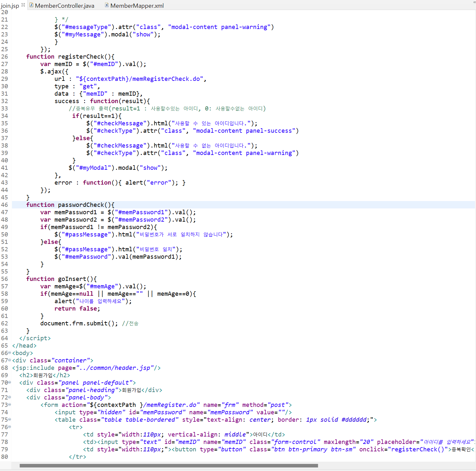The height and width of the screenshot is (471, 476).
Task: Click '$("#myModal").modal("show");' line
Action: coord(118,168)
